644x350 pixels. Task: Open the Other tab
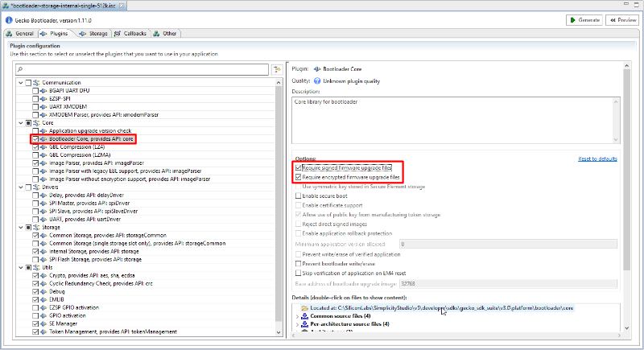pyautogui.click(x=165, y=34)
